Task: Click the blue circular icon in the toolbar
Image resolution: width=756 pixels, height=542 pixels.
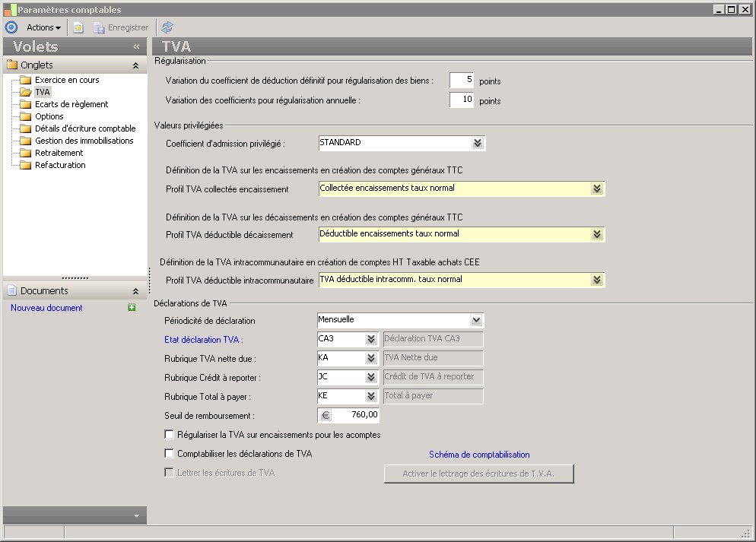Action: pos(11,27)
